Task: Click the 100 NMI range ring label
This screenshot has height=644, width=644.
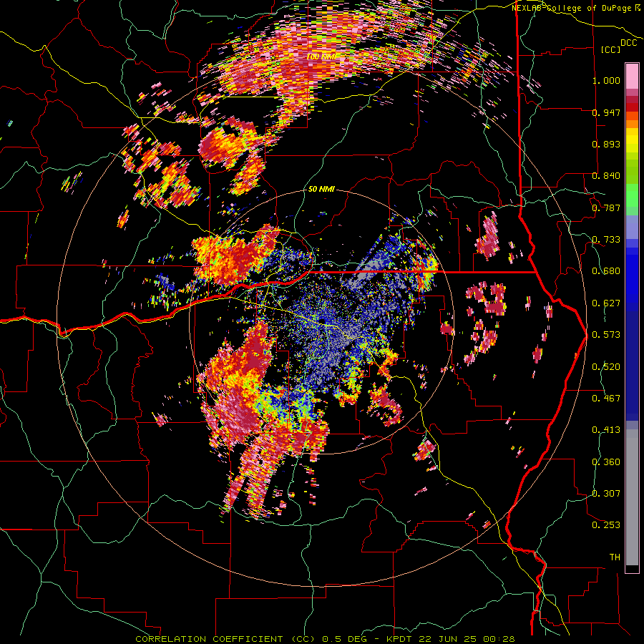Action: click(321, 57)
